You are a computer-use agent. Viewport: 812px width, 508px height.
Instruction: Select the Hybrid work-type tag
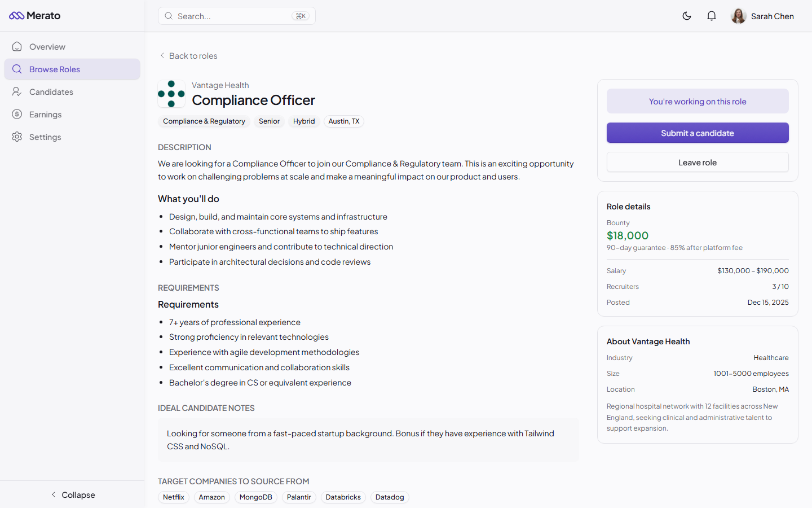point(304,121)
